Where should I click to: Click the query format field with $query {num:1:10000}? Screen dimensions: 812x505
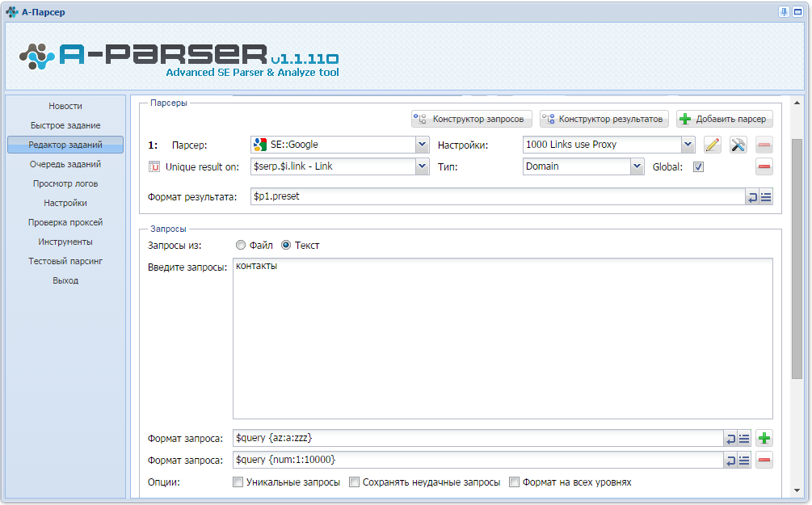tap(478, 460)
